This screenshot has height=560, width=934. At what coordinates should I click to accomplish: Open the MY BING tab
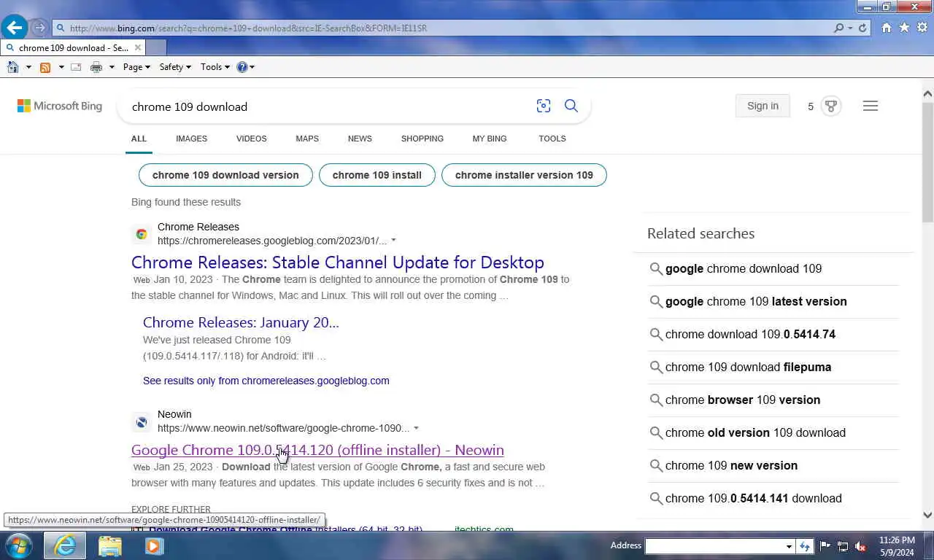pos(490,139)
